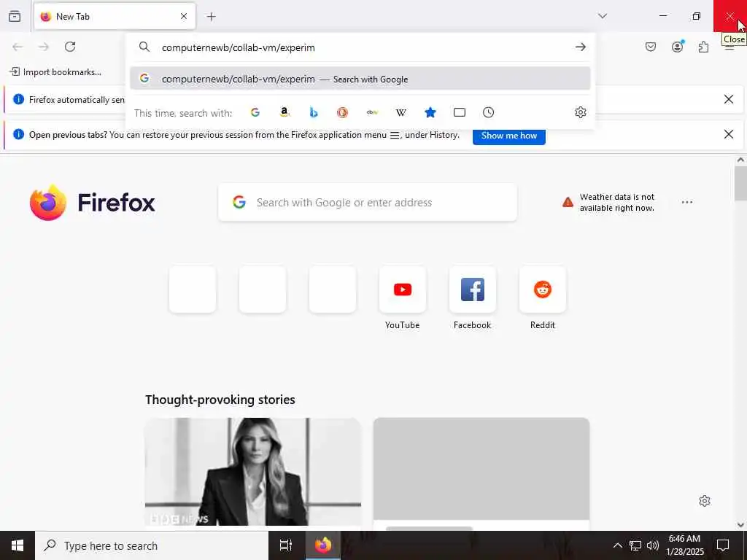Click the page scrollbar down arrow
This screenshot has width=747, height=560.
click(x=740, y=525)
